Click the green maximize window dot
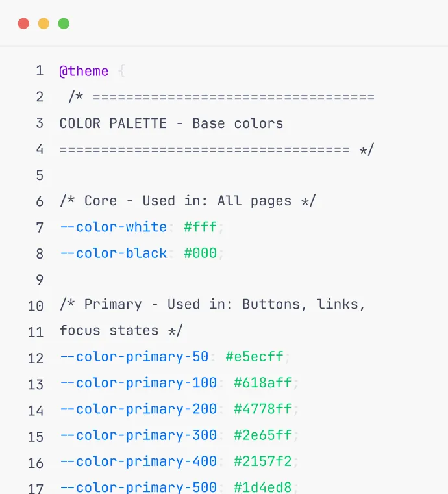This screenshot has height=494, width=448. [64, 23]
